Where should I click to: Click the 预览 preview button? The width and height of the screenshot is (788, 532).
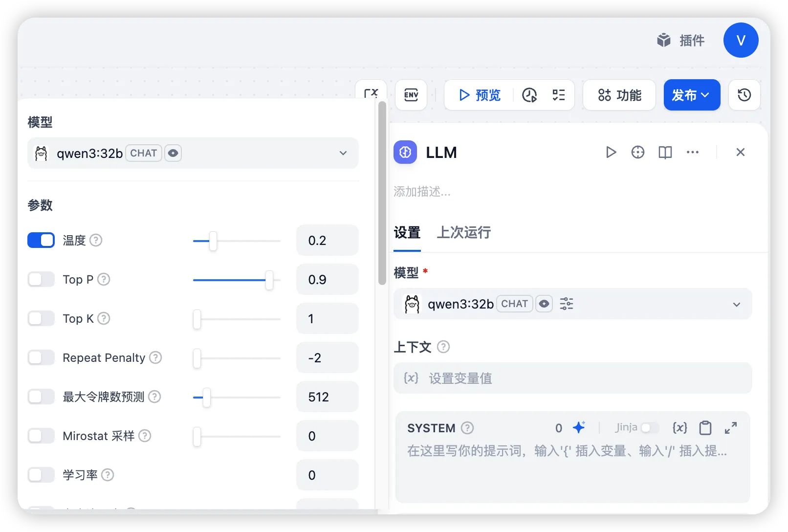(480, 95)
